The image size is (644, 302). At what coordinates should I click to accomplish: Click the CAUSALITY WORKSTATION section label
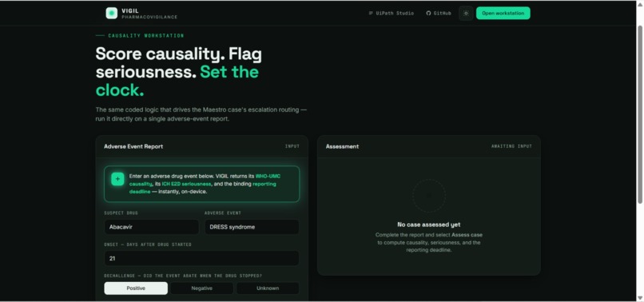145,36
